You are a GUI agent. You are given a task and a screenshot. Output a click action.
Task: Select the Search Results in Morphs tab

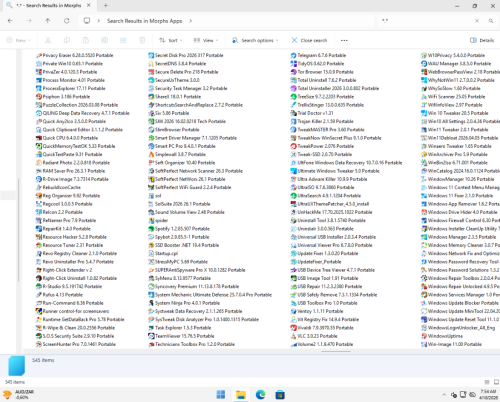(x=49, y=6)
